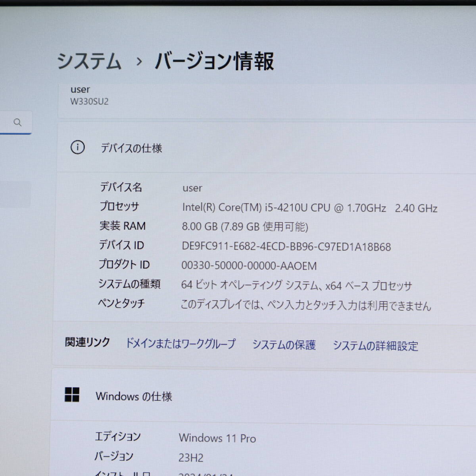Click the breadcrumb chevron separator after システム

139,61
